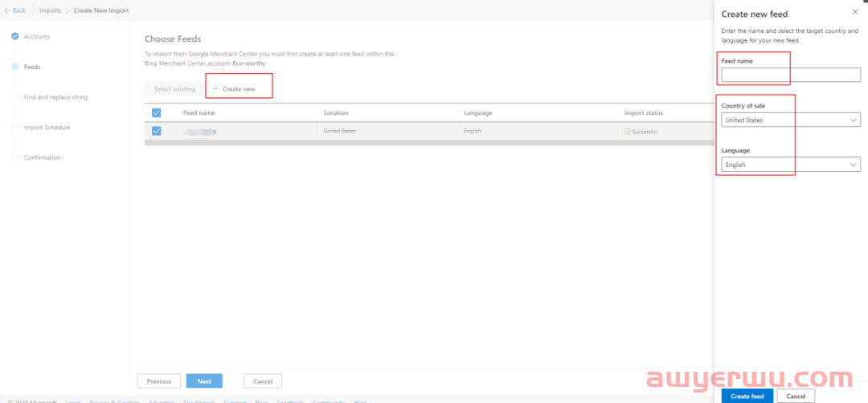Click the Create new feed button
Viewport: 868px width, 403px height.
click(234, 89)
